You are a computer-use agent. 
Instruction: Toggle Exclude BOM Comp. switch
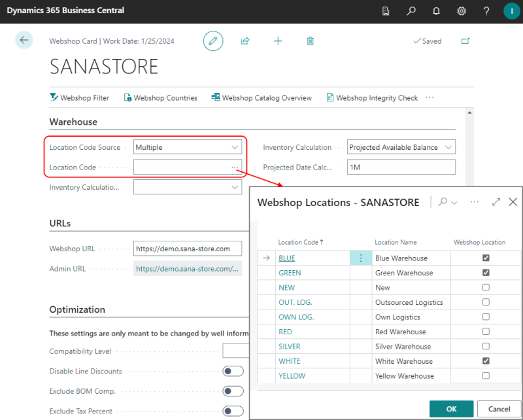(233, 391)
